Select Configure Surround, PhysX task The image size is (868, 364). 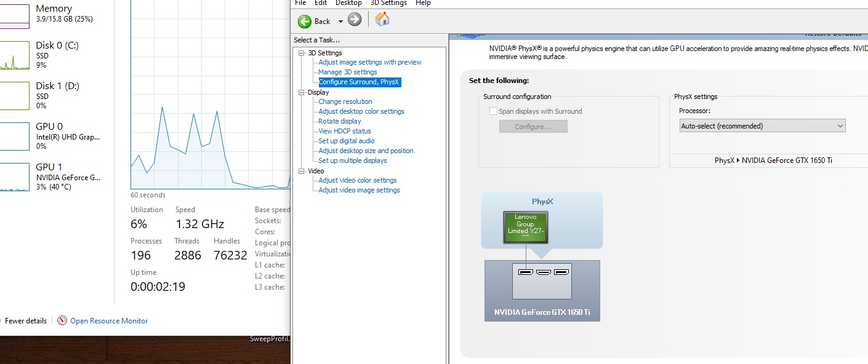coord(360,82)
